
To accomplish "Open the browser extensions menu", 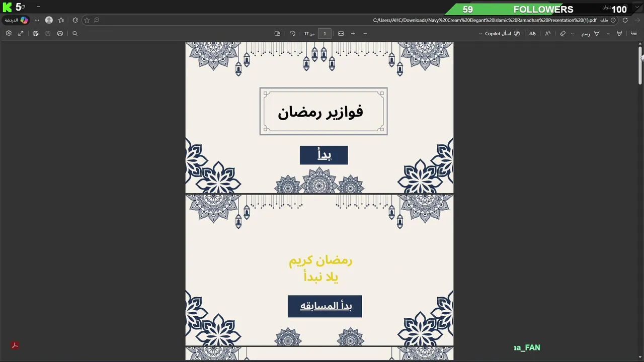I will coord(75,20).
